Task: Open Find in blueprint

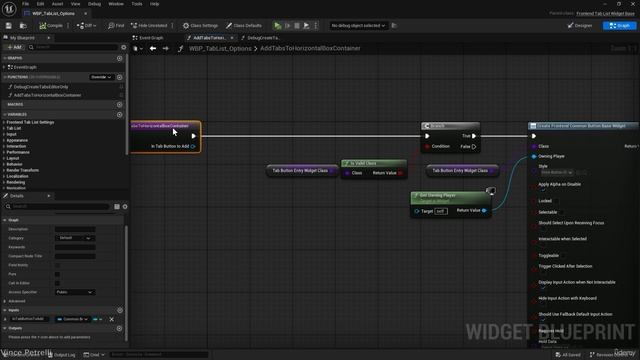Action: click(116, 26)
